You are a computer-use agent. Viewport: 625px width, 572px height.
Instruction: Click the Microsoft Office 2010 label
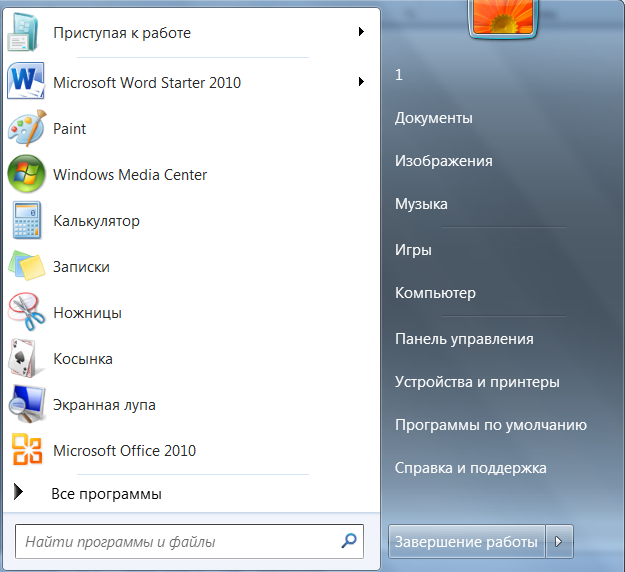(124, 451)
